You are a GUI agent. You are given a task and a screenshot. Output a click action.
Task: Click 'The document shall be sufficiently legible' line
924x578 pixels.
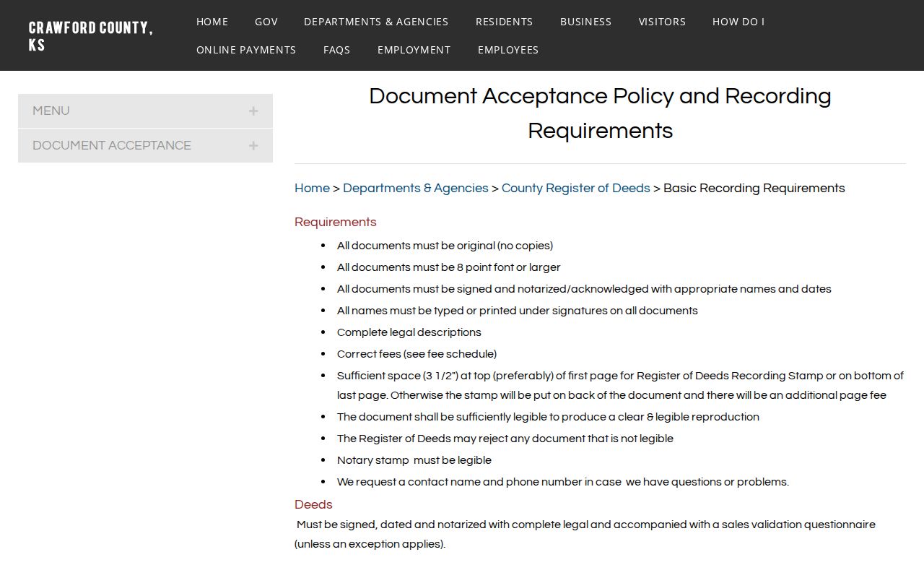pyautogui.click(x=548, y=417)
